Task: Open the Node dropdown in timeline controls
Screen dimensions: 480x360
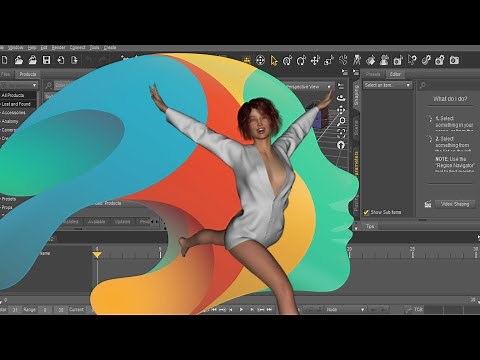Action: [x=345, y=310]
